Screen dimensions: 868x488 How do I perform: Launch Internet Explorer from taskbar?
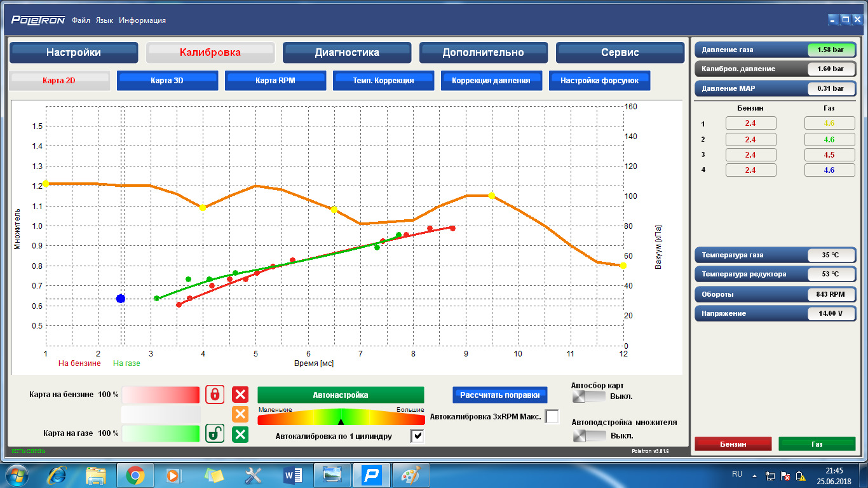pos(58,475)
